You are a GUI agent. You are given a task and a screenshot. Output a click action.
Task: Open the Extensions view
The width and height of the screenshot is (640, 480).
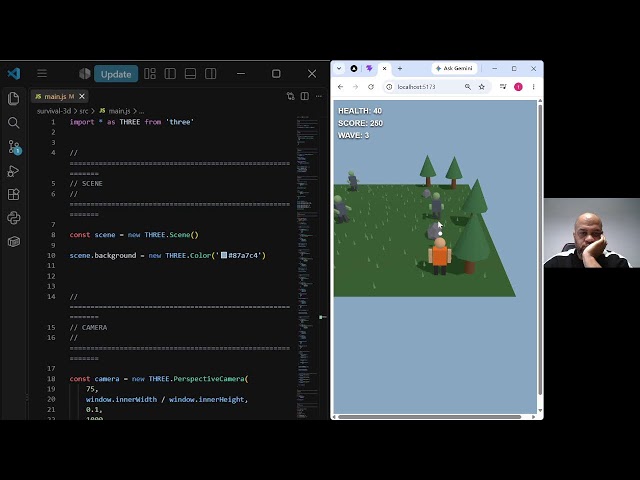[x=13, y=194]
